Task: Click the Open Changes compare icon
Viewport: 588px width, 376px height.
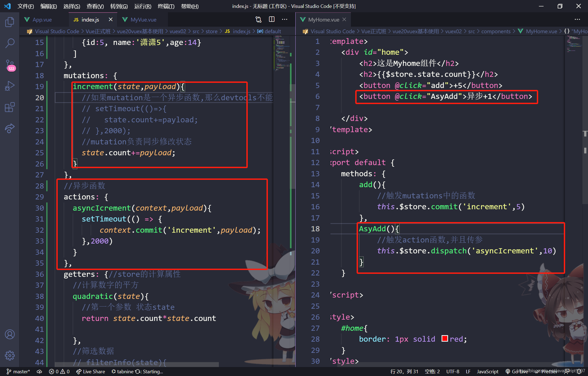Action: [258, 19]
